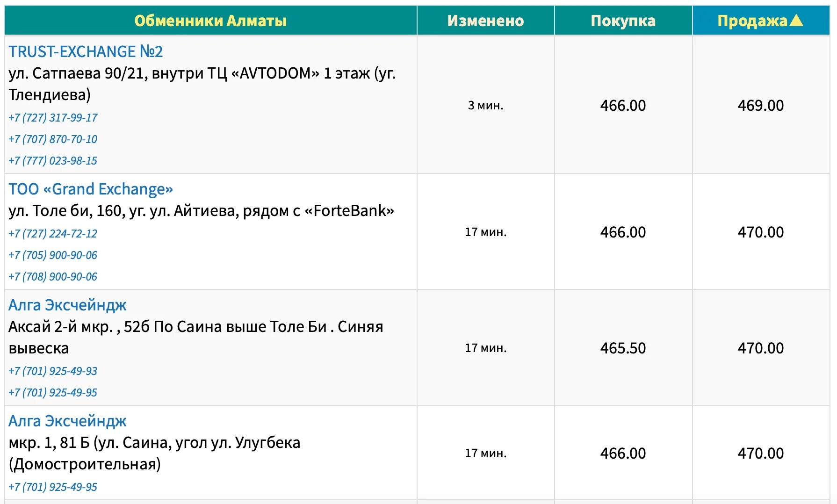Viewport: 837px width, 504px height.
Task: Click Grand Exchange purchase rate 466.00
Action: [623, 232]
